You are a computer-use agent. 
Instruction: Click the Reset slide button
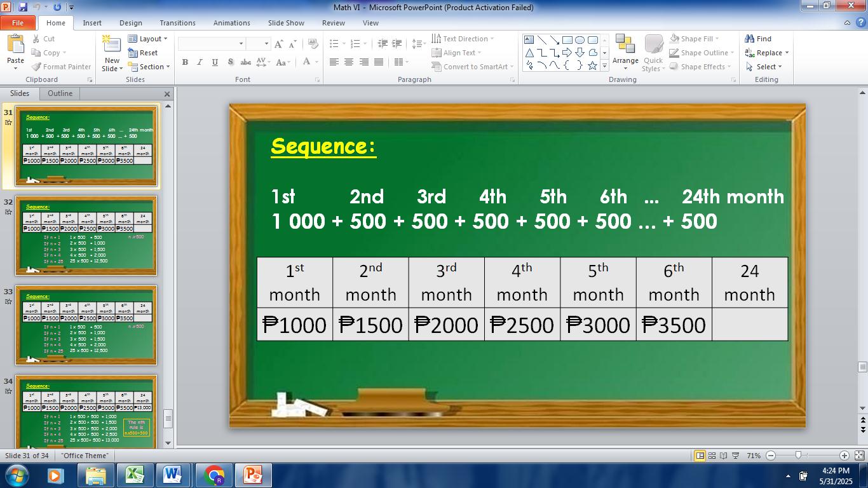[x=143, y=53]
